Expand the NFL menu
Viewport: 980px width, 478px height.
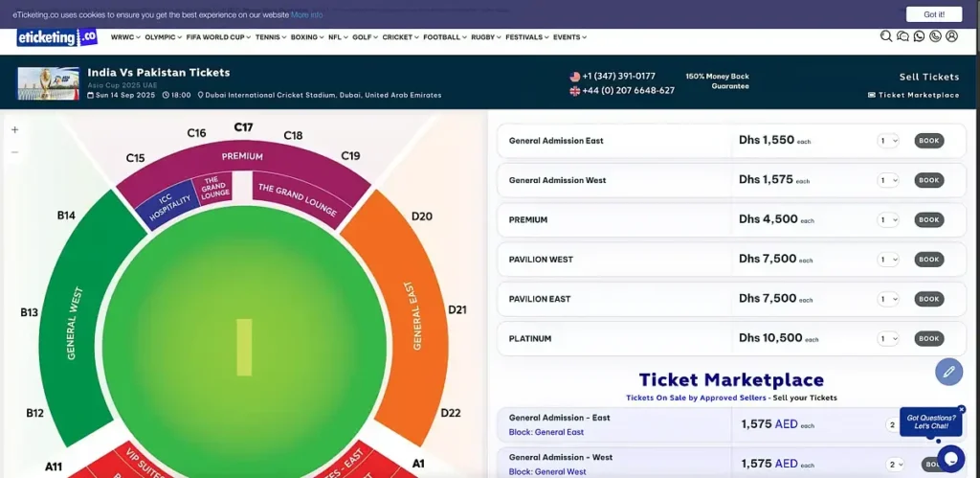tap(338, 37)
